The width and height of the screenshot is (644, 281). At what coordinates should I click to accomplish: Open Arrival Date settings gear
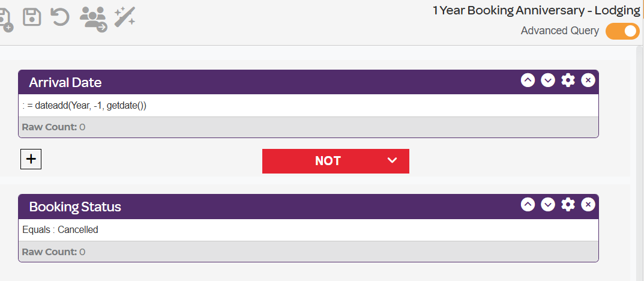click(x=568, y=80)
